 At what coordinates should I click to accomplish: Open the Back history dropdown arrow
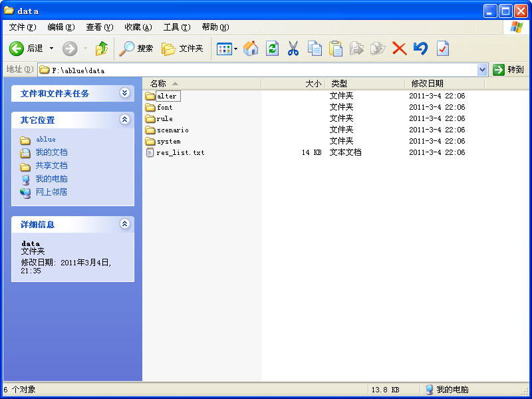coord(52,49)
